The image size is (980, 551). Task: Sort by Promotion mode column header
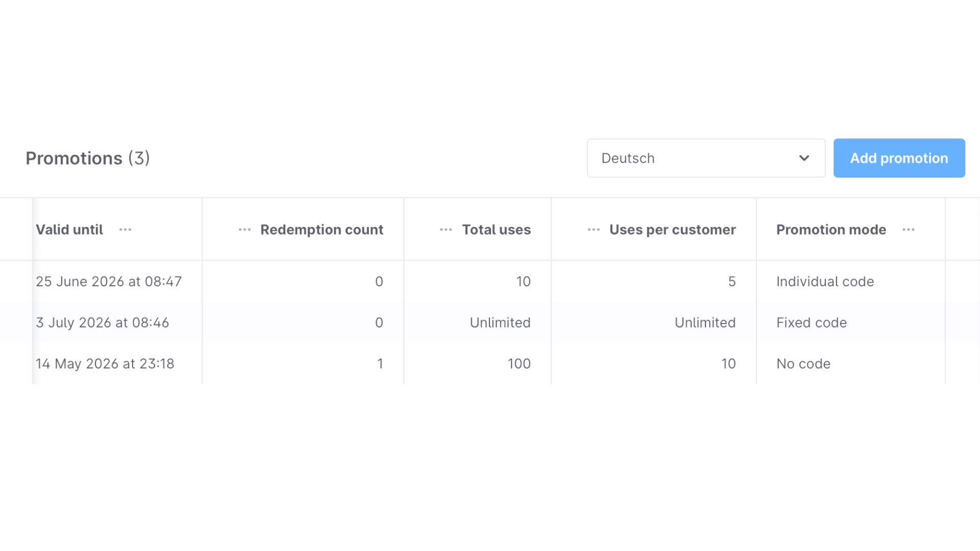tap(831, 230)
